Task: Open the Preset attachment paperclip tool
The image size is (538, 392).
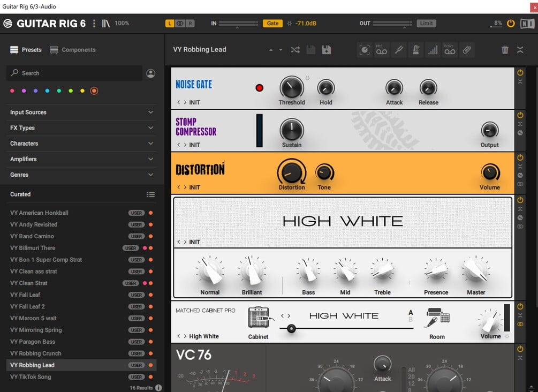Action: click(x=467, y=50)
